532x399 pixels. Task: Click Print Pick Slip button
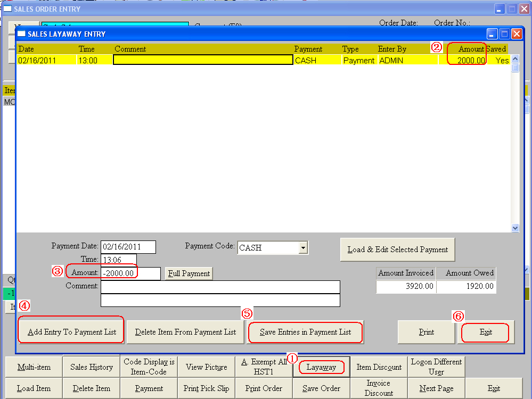[x=206, y=388]
